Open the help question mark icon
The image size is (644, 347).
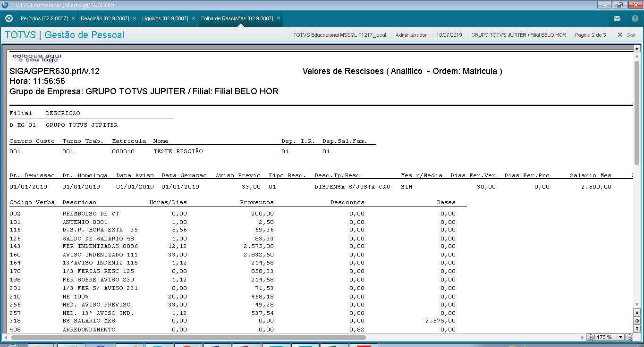pyautogui.click(x=635, y=18)
